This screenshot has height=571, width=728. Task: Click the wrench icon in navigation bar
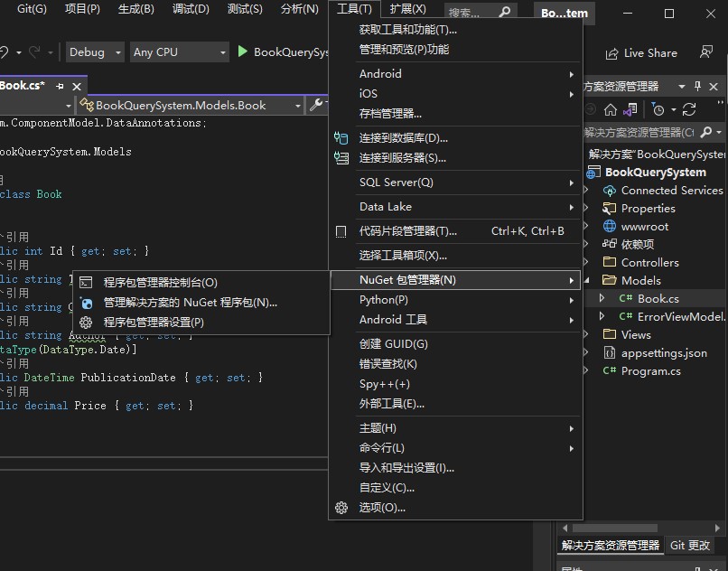(x=316, y=105)
